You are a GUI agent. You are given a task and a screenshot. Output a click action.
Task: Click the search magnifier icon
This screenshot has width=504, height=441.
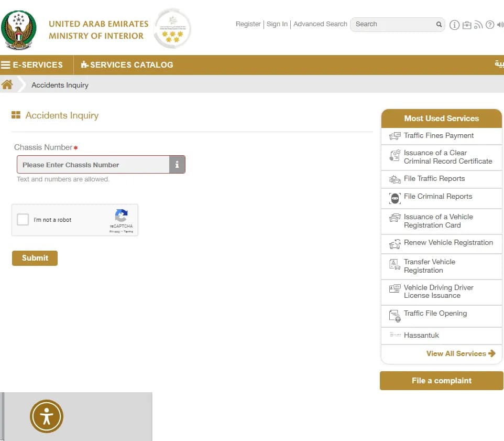tap(439, 24)
